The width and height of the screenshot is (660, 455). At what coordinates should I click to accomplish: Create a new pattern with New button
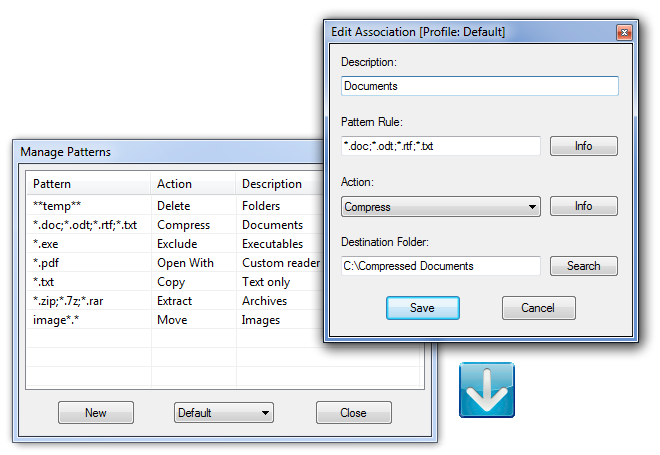[95, 412]
